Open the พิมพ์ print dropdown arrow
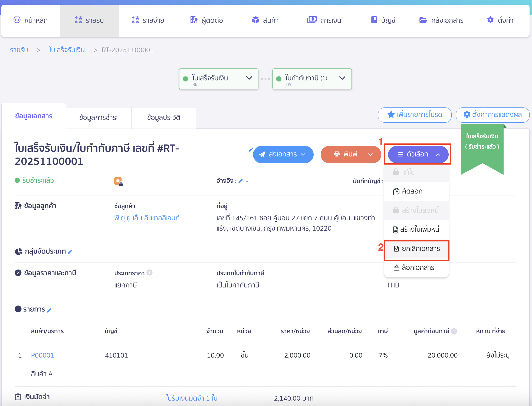 pyautogui.click(x=370, y=155)
